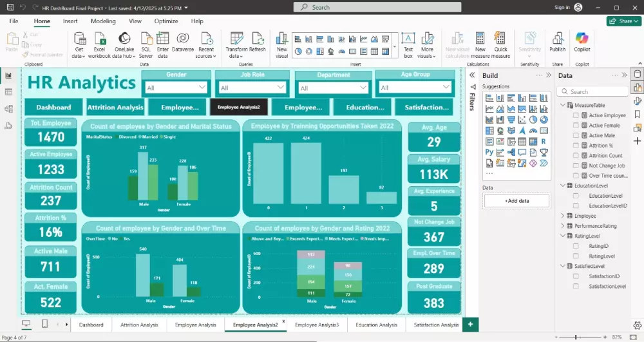Click the Share button
Viewport: 644px width, 342px height.
coord(624,21)
